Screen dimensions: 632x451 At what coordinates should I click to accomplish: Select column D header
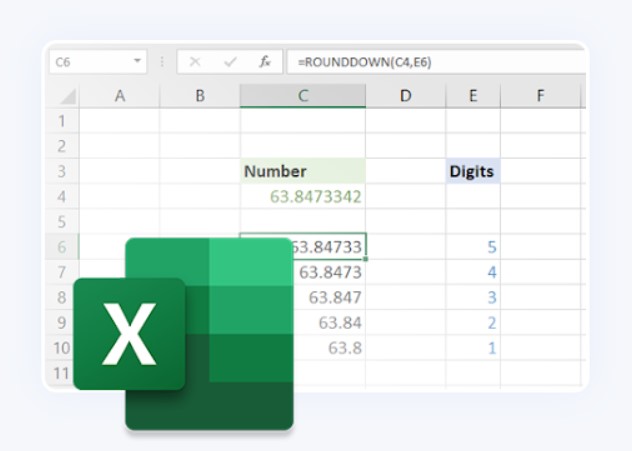[405, 96]
